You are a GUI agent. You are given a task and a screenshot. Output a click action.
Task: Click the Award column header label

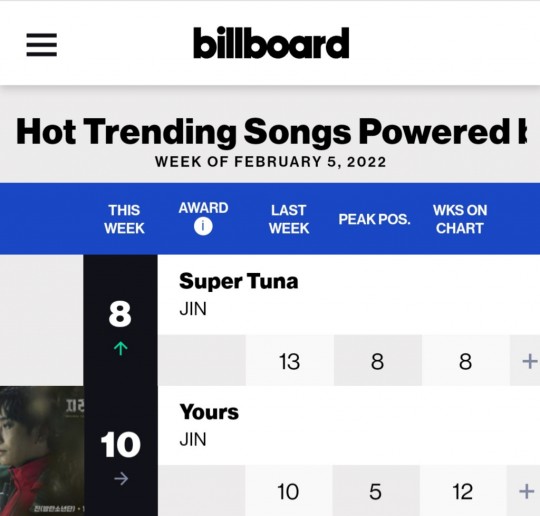203,208
